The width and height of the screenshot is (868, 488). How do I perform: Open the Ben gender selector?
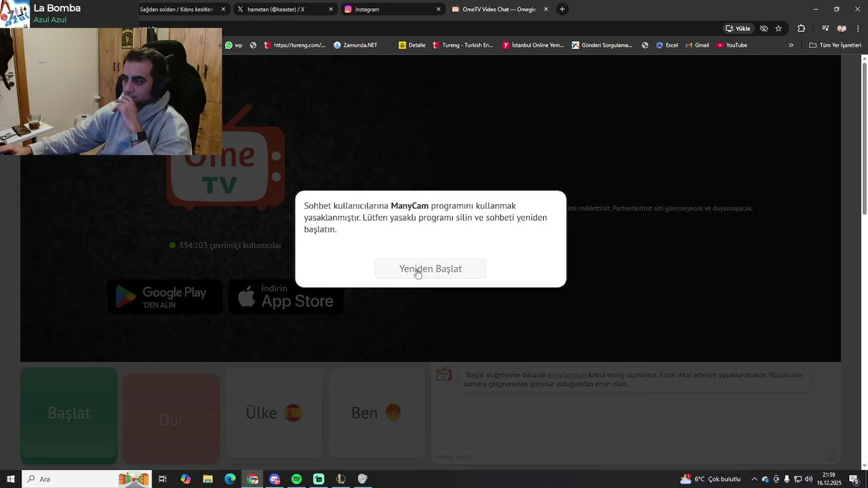[377, 413]
